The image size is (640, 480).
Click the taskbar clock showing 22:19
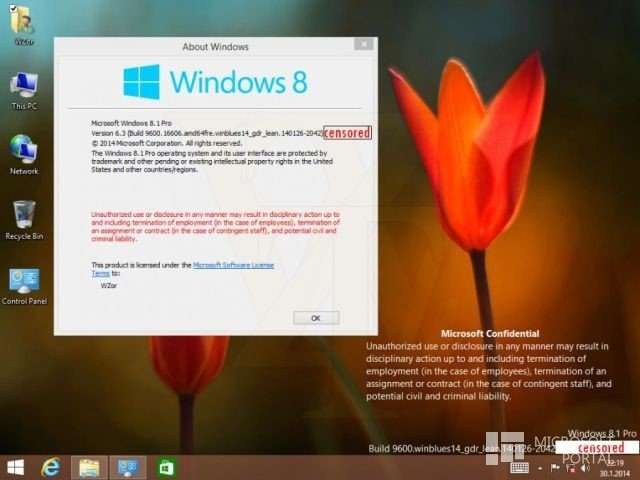[615, 468]
